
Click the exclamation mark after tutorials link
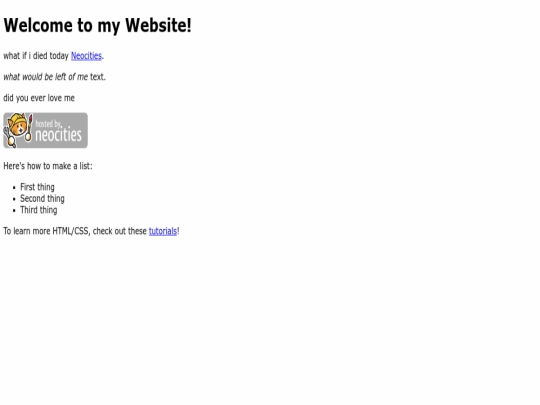click(x=178, y=231)
